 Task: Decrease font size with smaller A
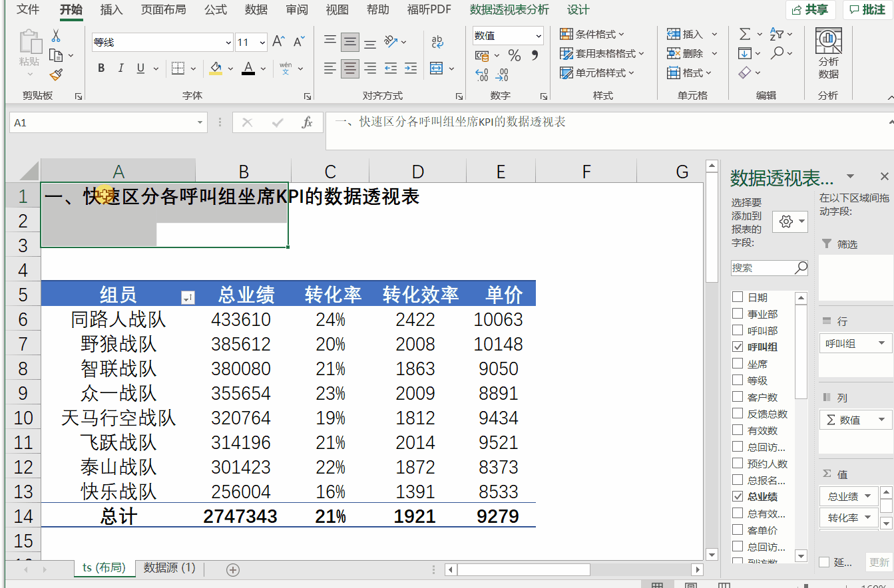(299, 42)
